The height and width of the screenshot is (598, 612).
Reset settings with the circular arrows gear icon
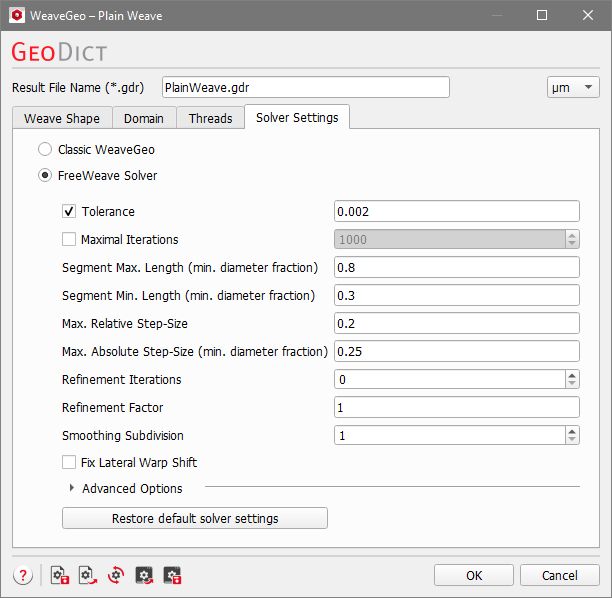(x=116, y=575)
